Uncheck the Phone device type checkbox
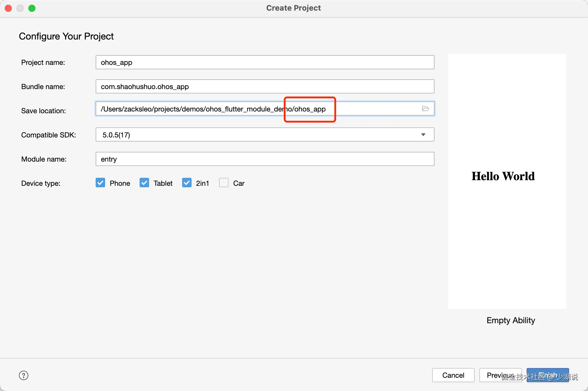The width and height of the screenshot is (588, 391). tap(100, 183)
